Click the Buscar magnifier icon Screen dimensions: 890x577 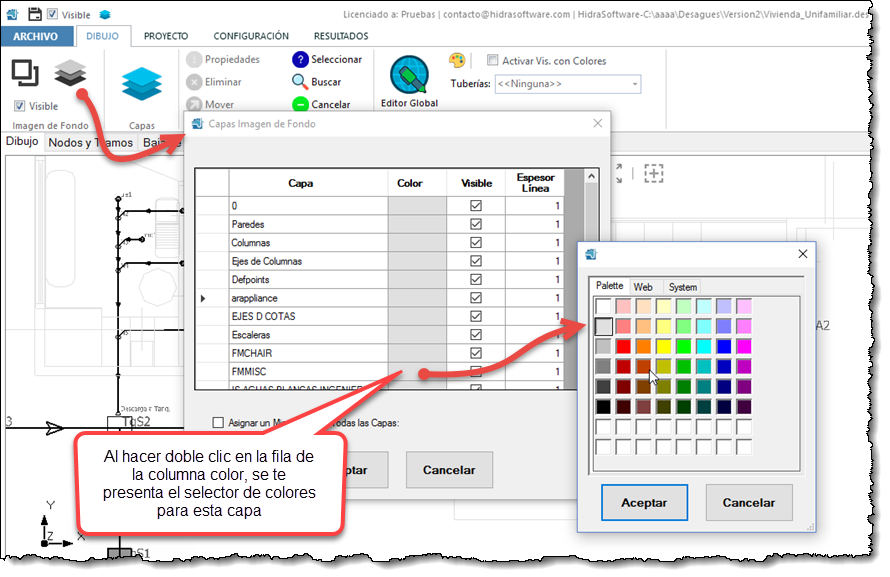coord(300,82)
